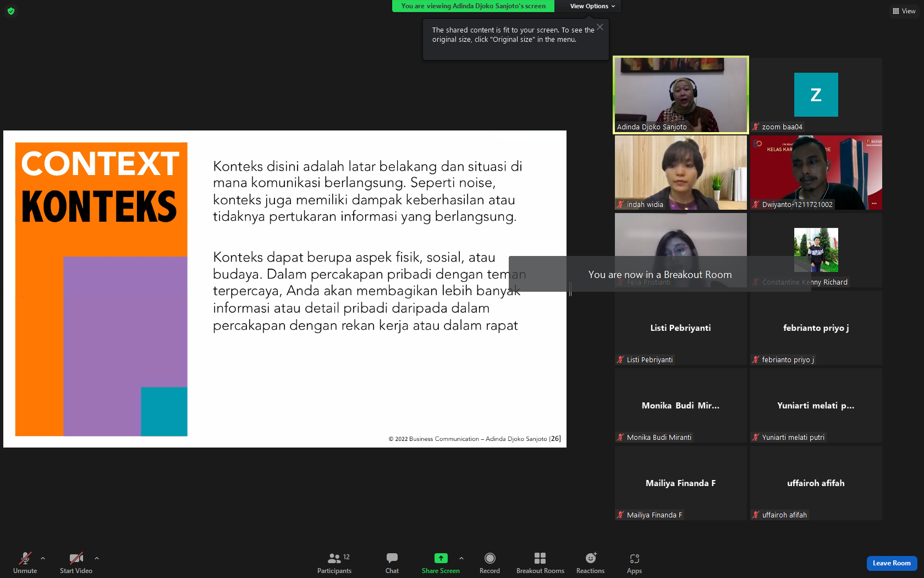
Task: Click muted mic icon on uffairoh afifah
Action: click(x=756, y=515)
